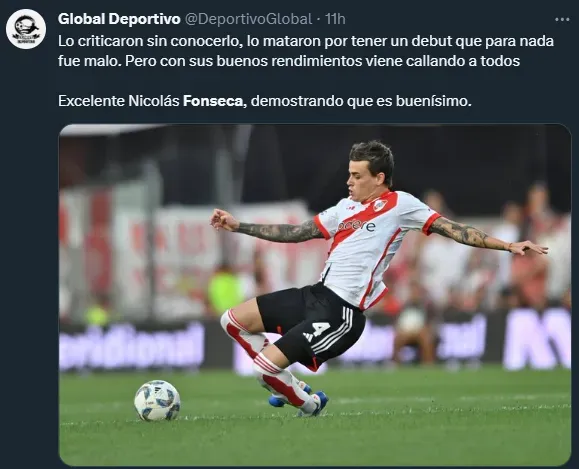Click the blurred advertising board behind the ball

pyautogui.click(x=131, y=347)
